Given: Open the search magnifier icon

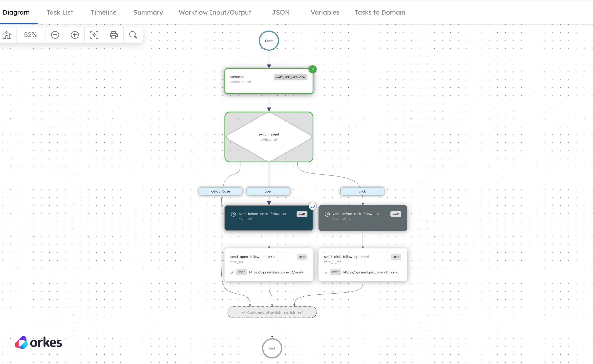Looking at the screenshot, I should (133, 35).
